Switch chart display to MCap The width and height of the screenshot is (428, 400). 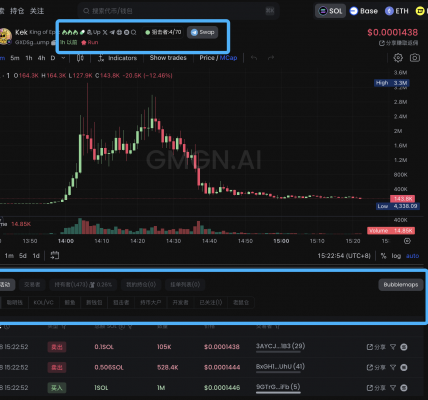pos(228,58)
